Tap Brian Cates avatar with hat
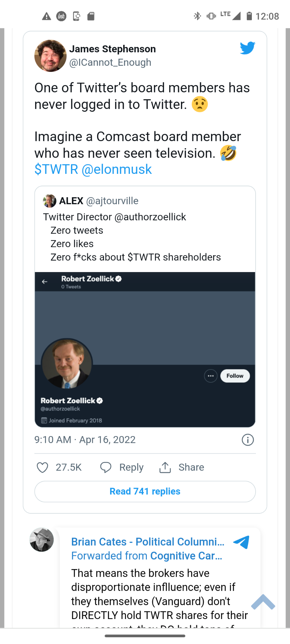 point(42,540)
